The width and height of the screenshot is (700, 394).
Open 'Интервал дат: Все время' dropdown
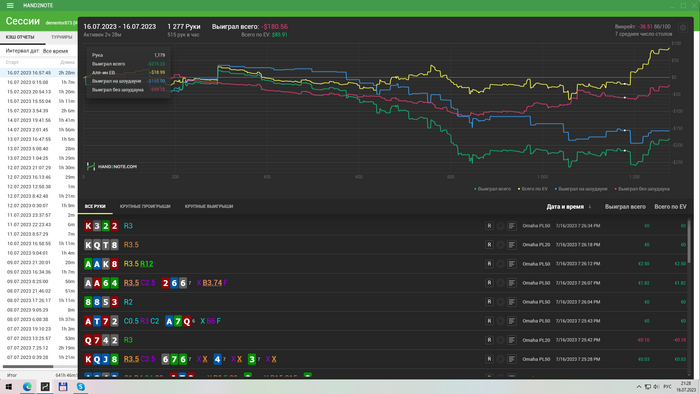pos(37,51)
